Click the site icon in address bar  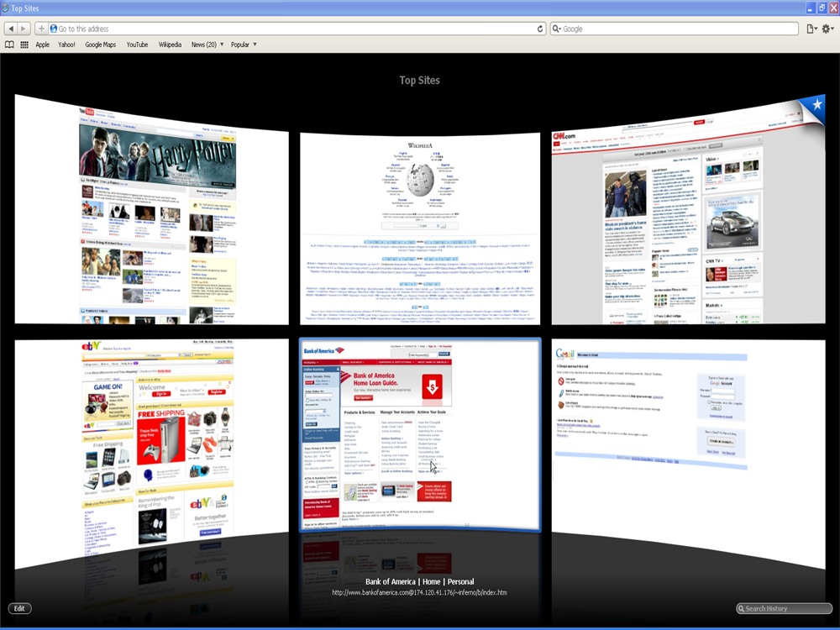[x=54, y=29]
